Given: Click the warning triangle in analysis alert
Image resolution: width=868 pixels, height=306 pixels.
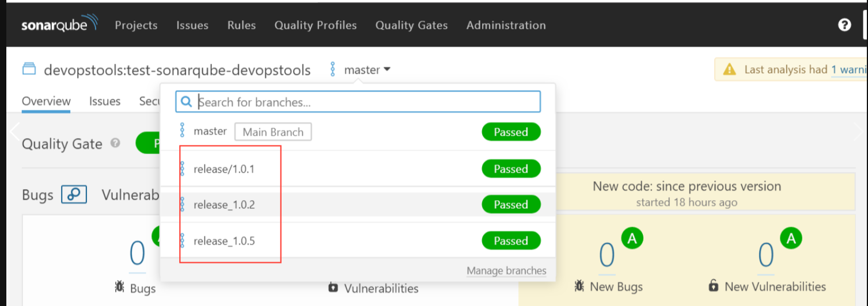Looking at the screenshot, I should tap(729, 70).
